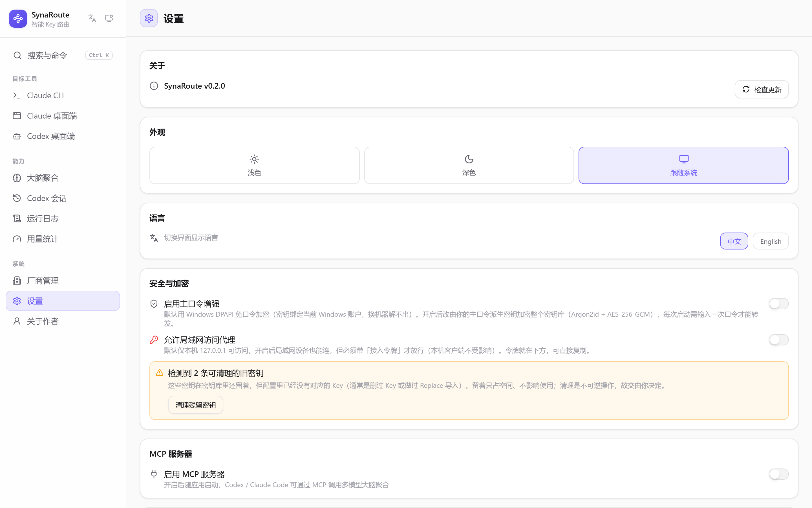Click the 检测到 2 条可清理的旧密钥 heading

tap(216, 373)
